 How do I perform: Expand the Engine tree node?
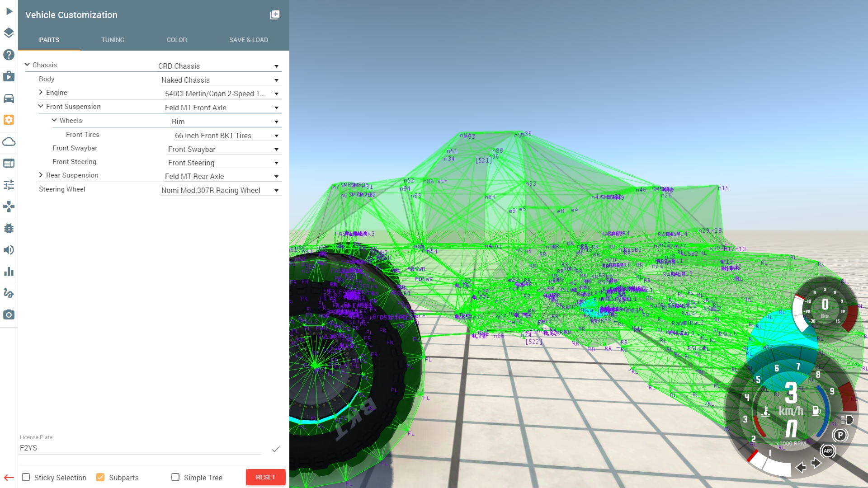point(41,92)
